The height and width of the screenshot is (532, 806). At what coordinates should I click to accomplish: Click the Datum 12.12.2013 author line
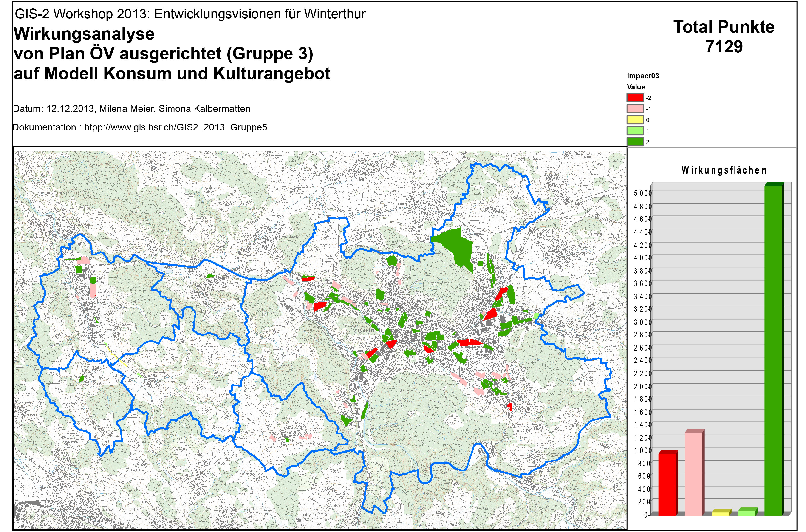[x=132, y=109]
